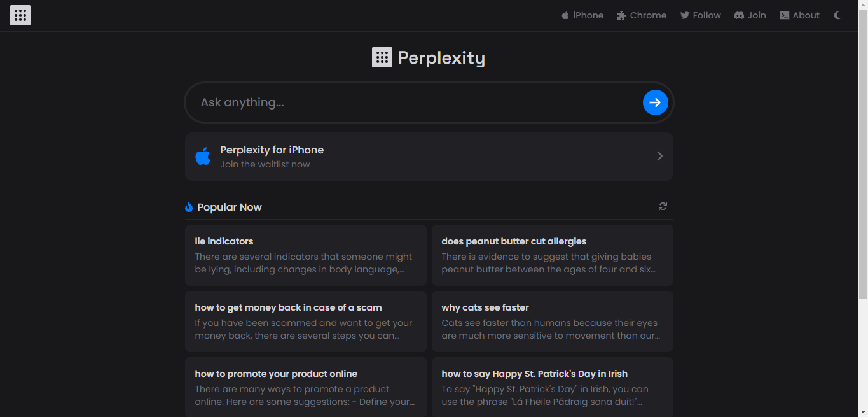
Task: Click the blue arrow submit button
Action: click(x=655, y=102)
